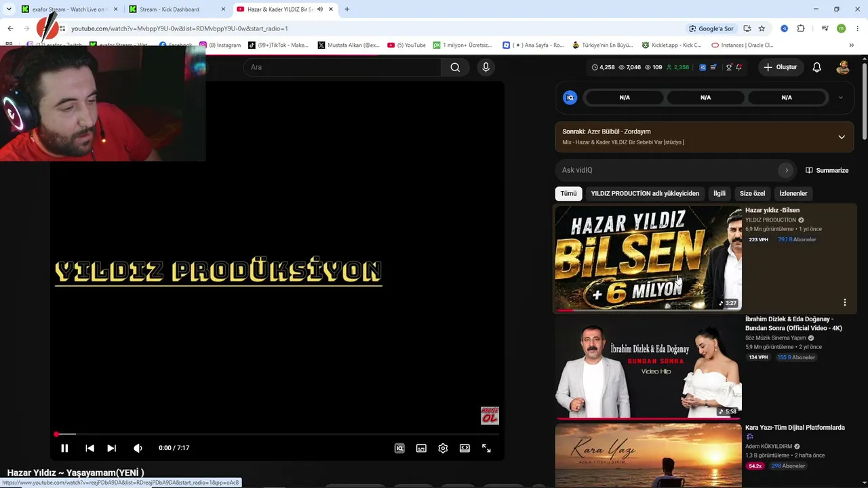Click the Google'a Sor button

click(x=711, y=28)
